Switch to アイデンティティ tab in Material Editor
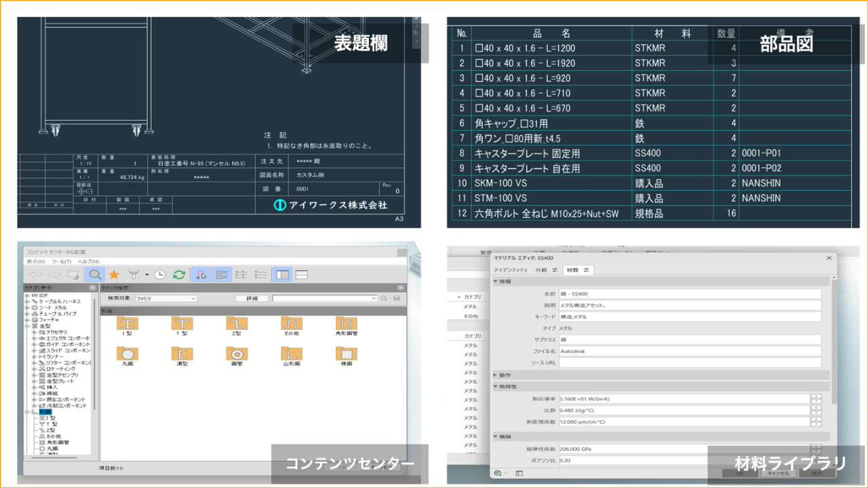Viewport: 868px width, 488px height. 511,270
